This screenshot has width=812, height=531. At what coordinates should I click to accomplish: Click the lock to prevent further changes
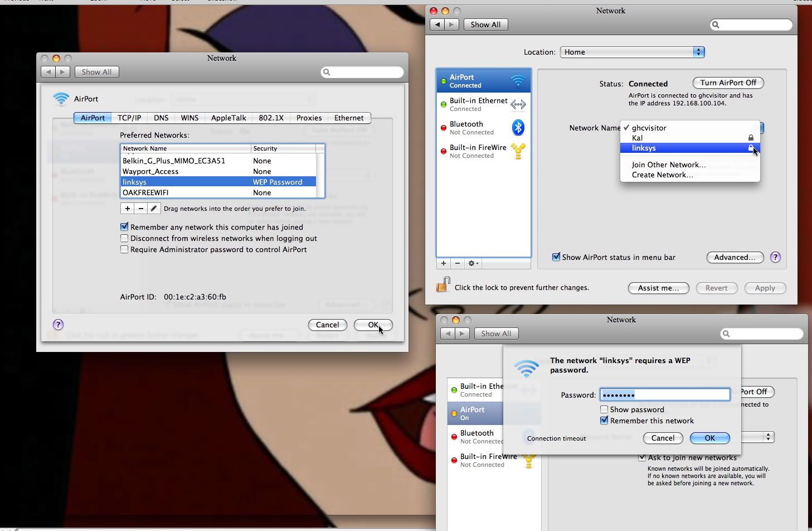pyautogui.click(x=443, y=284)
